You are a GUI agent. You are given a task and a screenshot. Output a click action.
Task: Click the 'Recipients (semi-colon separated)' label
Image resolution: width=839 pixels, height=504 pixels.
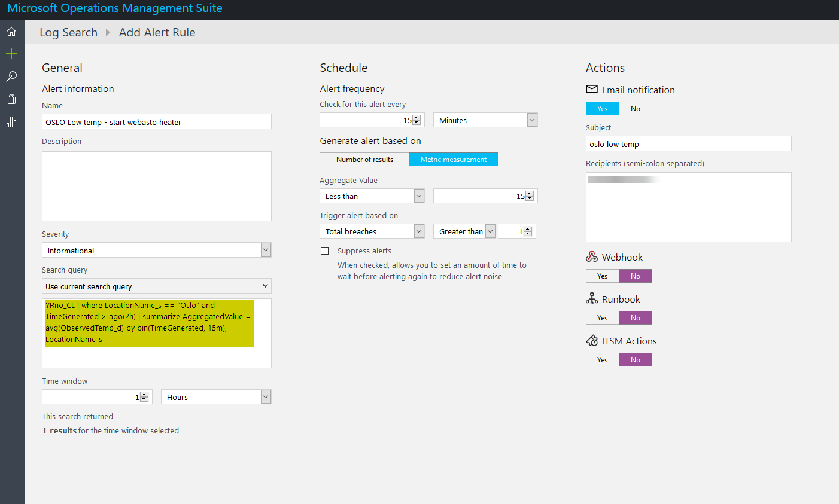tap(645, 163)
